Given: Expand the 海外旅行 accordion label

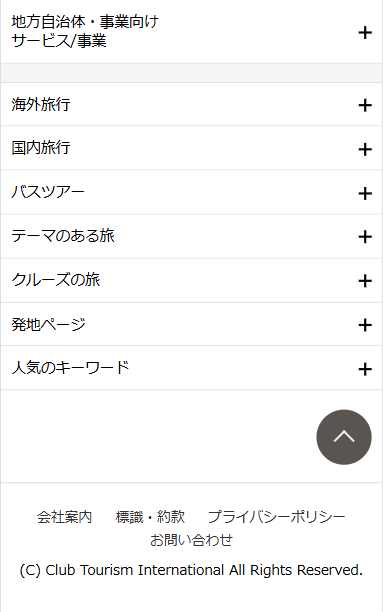Looking at the screenshot, I should (x=41, y=105).
